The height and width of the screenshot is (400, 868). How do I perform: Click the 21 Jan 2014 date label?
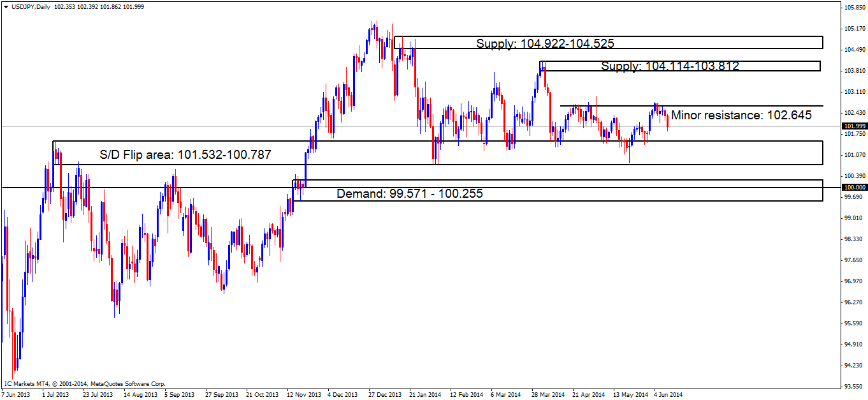[426, 395]
